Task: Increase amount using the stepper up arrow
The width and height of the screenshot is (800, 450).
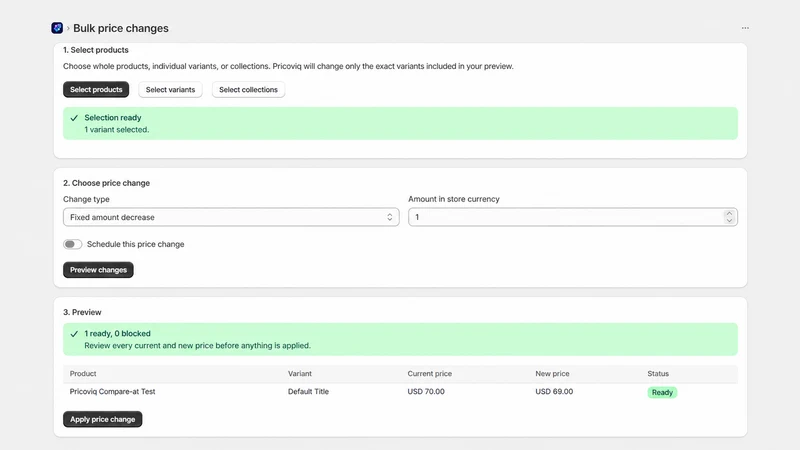Action: [x=729, y=213]
